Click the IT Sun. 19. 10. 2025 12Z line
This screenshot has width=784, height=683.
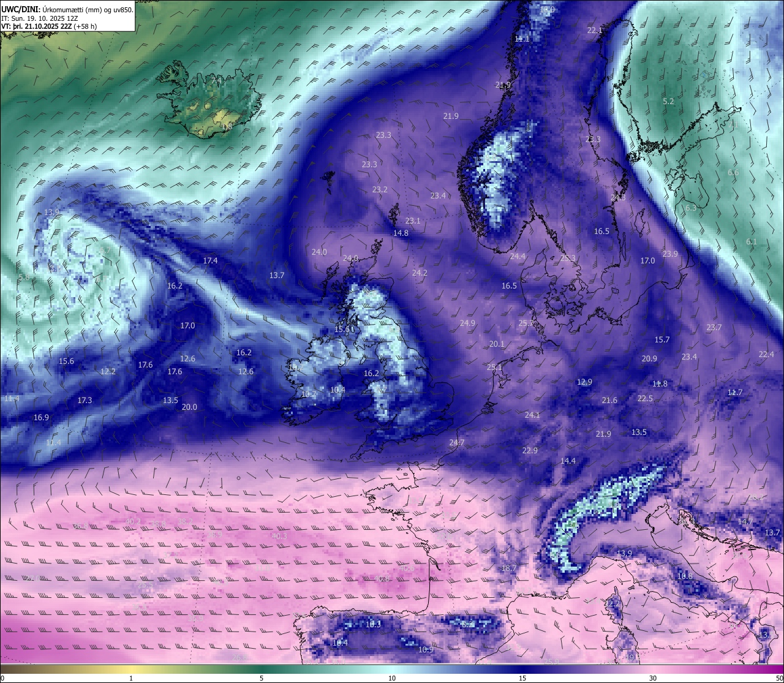pos(40,18)
